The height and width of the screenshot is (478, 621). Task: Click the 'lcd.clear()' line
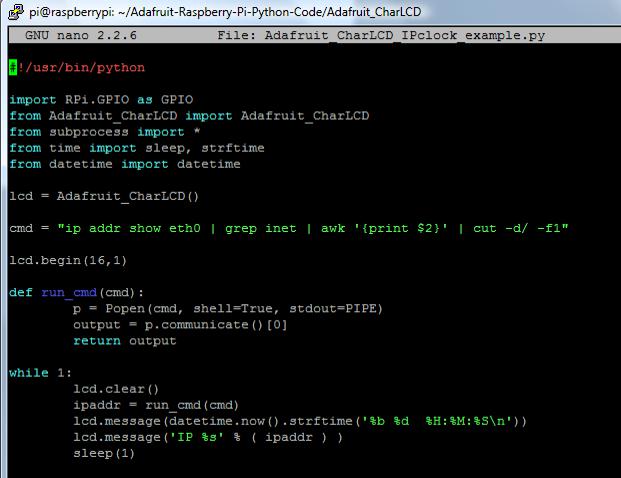(x=116, y=389)
